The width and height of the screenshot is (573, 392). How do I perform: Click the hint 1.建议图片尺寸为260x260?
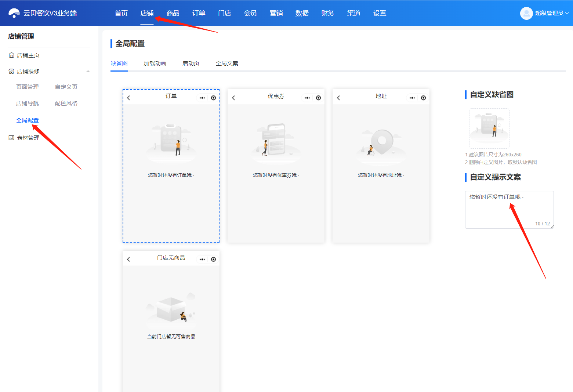[493, 155]
